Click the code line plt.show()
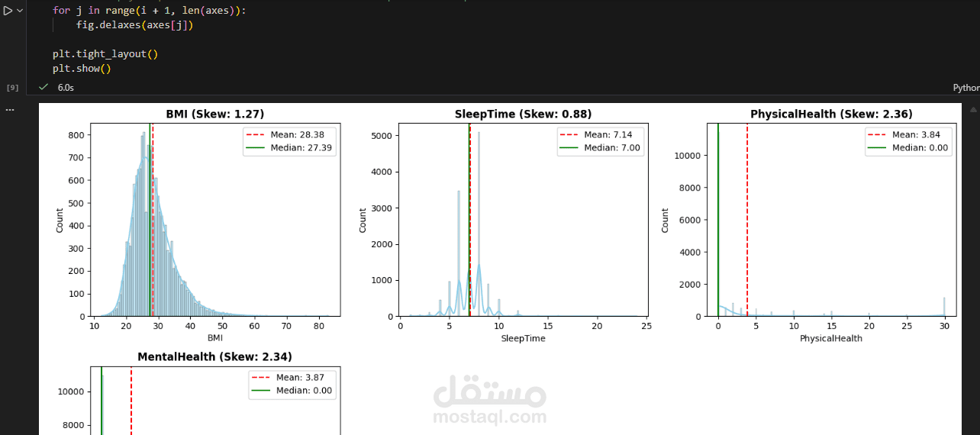The width and height of the screenshot is (980, 435). (x=82, y=69)
